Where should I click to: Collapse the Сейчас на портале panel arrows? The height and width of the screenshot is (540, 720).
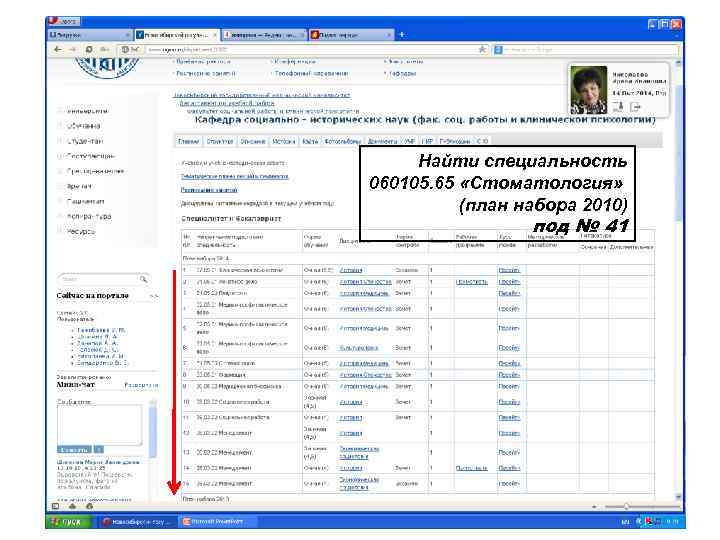(x=154, y=296)
